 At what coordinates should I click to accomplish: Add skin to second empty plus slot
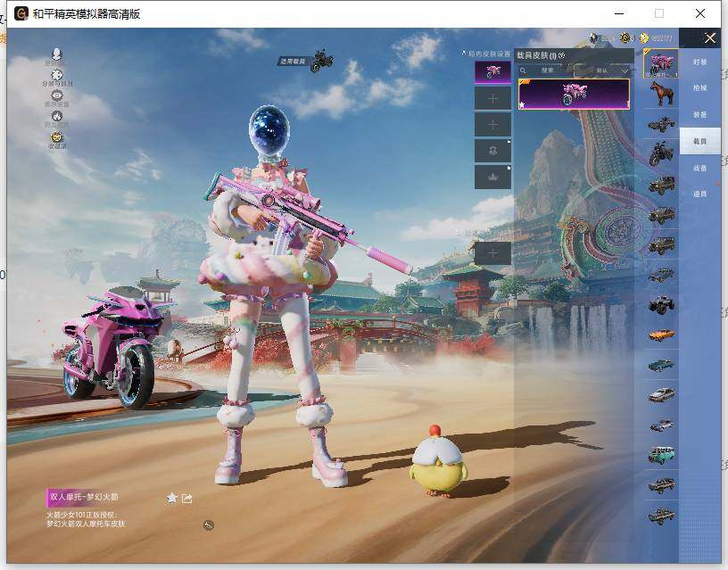[492, 98]
